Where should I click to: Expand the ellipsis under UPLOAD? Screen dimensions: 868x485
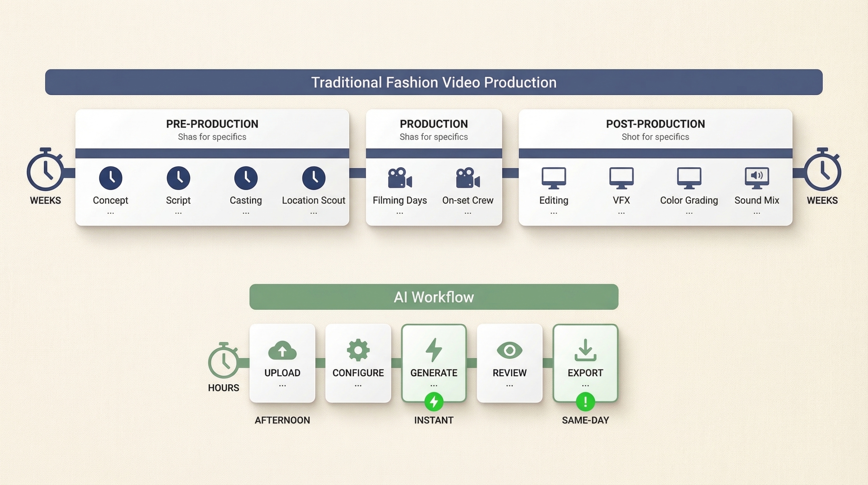pyautogui.click(x=282, y=386)
